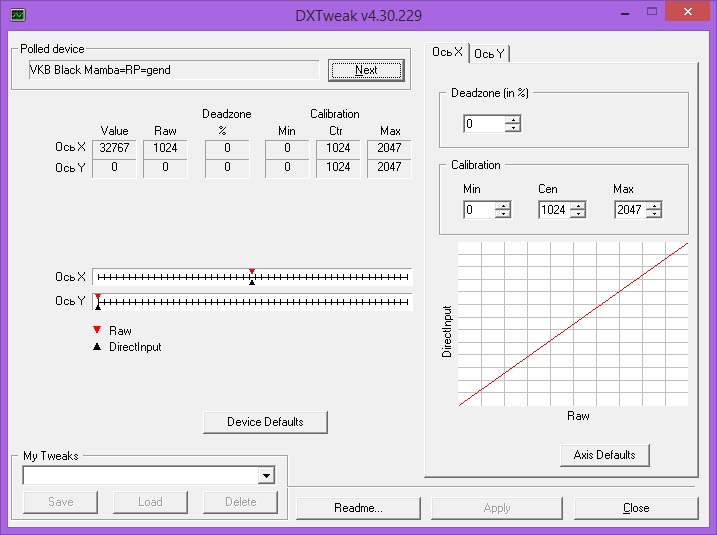Image resolution: width=717 pixels, height=535 pixels.
Task: Click the Apply button
Action: point(497,508)
